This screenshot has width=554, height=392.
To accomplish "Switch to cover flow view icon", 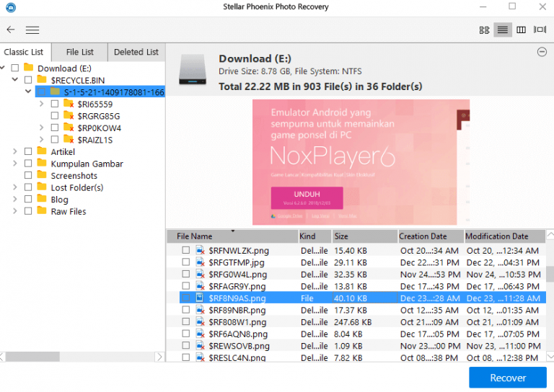I will tap(540, 30).
